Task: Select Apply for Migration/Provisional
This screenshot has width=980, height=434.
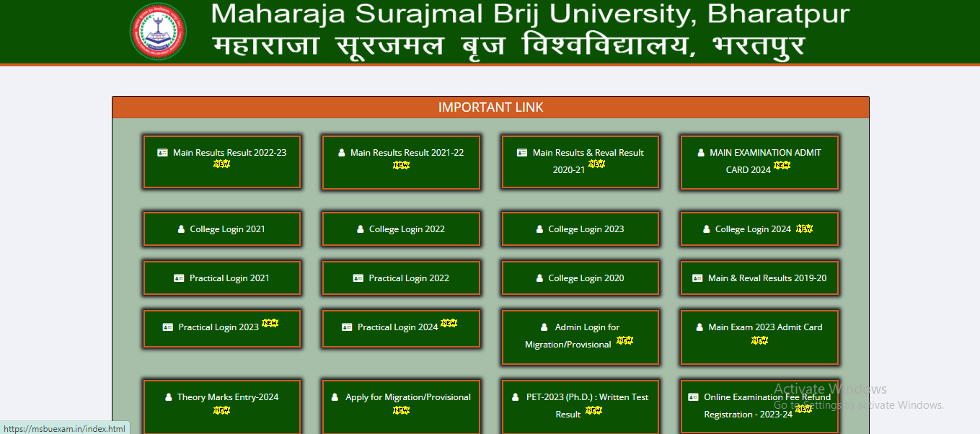Action: (401, 407)
